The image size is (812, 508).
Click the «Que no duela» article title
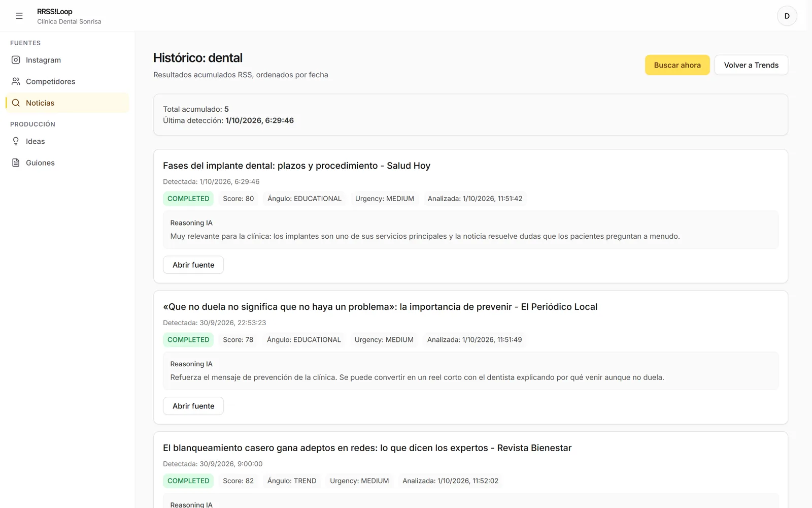[380, 307]
